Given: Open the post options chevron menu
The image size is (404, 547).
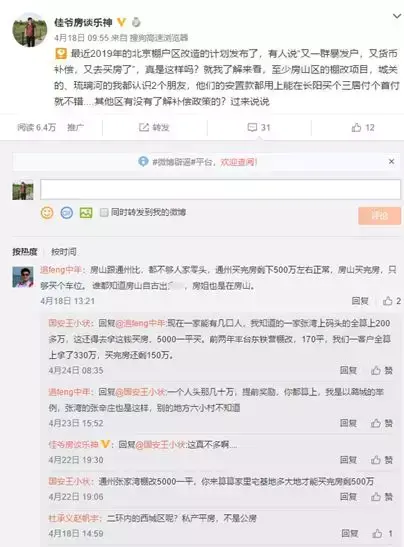Looking at the screenshot, I should (x=397, y=16).
